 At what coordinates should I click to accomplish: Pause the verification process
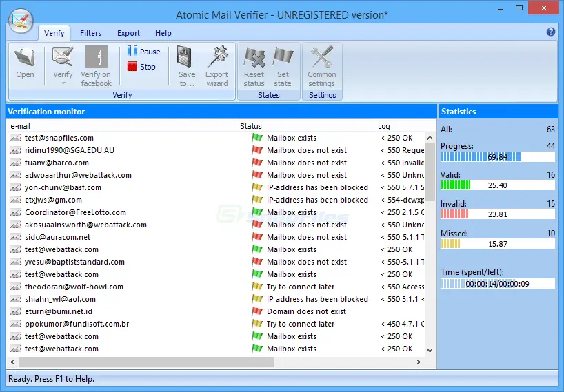143,52
